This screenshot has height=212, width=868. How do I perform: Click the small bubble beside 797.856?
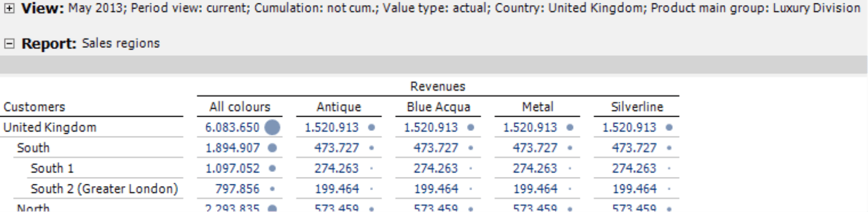(272, 189)
